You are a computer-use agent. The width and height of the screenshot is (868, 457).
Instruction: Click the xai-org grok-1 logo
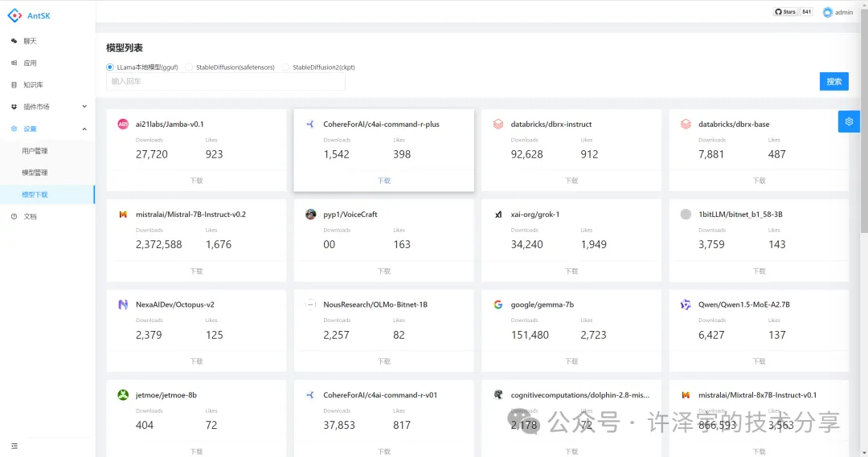(x=498, y=214)
